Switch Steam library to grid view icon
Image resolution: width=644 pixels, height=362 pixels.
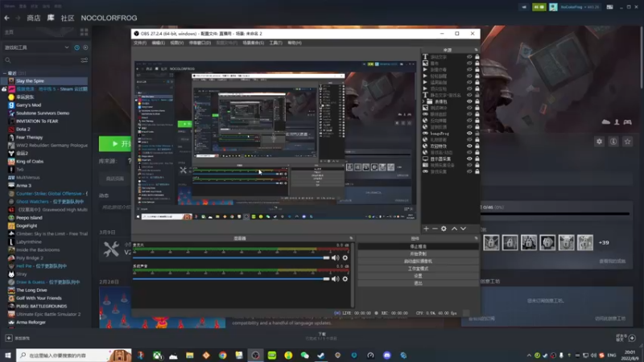[x=85, y=32]
